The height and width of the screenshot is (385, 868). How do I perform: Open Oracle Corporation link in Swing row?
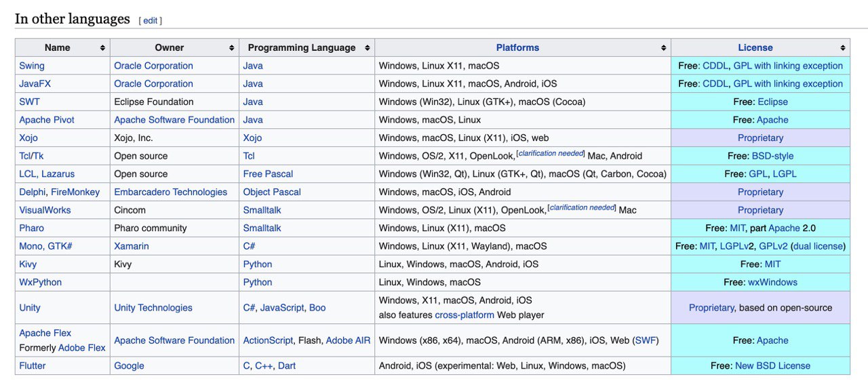153,66
